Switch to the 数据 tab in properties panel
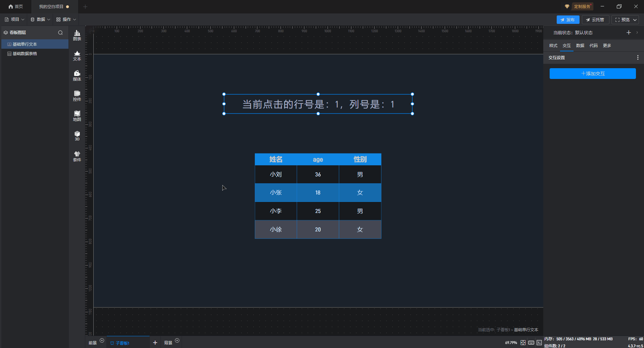This screenshot has width=644, height=348. click(x=580, y=46)
